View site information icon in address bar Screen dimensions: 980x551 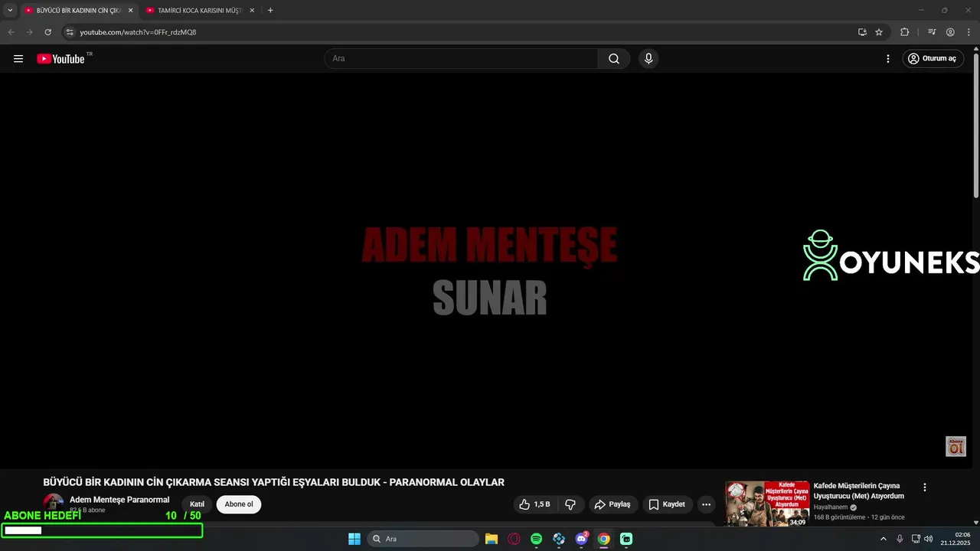[70, 32]
